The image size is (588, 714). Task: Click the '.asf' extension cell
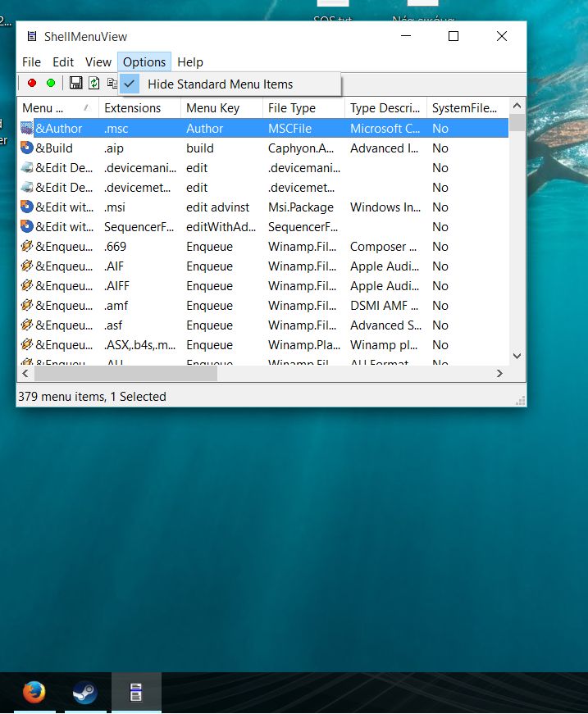(x=113, y=325)
